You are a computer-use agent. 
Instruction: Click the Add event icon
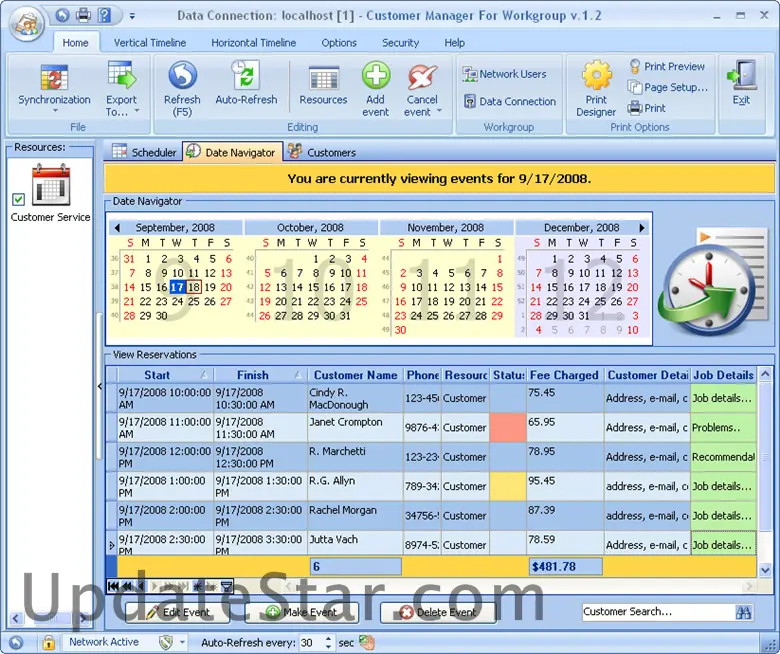click(376, 77)
